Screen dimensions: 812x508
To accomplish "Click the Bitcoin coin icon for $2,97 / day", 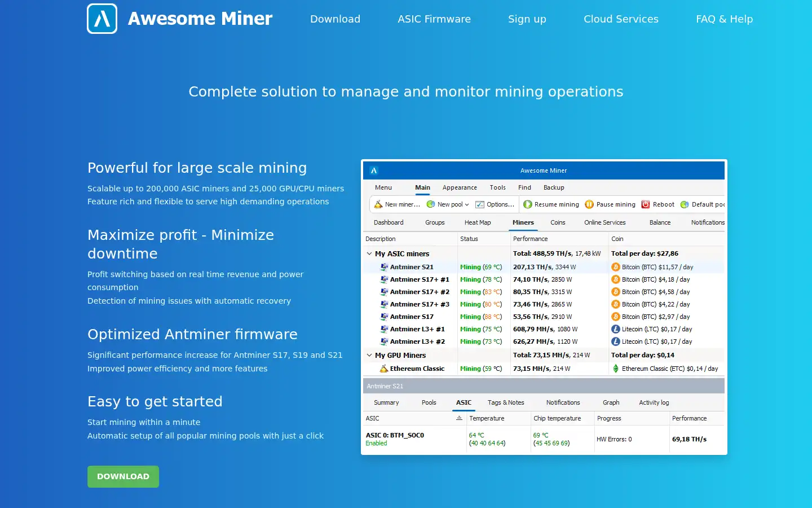I will click(x=616, y=317).
